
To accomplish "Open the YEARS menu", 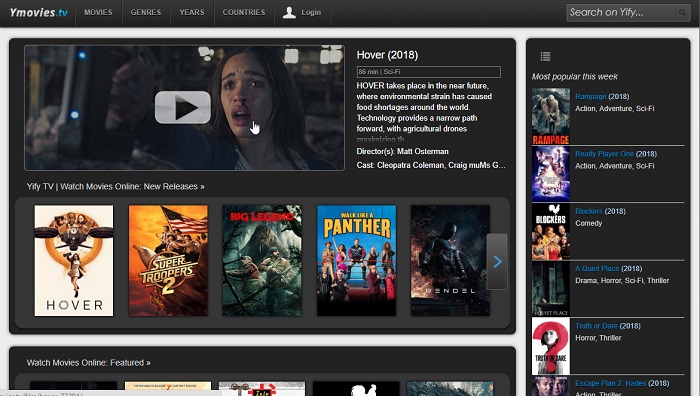I will coord(192,13).
